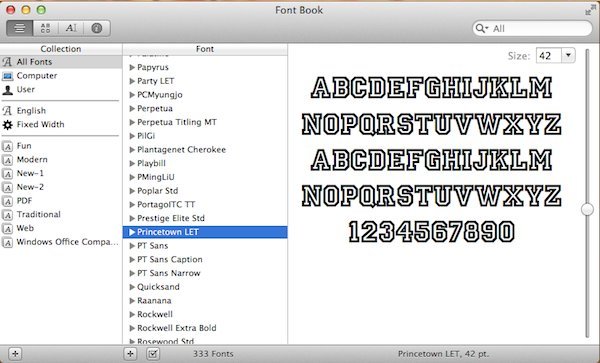Click the Web collection icon
Viewport: 600px width, 363px height.
click(x=7, y=229)
